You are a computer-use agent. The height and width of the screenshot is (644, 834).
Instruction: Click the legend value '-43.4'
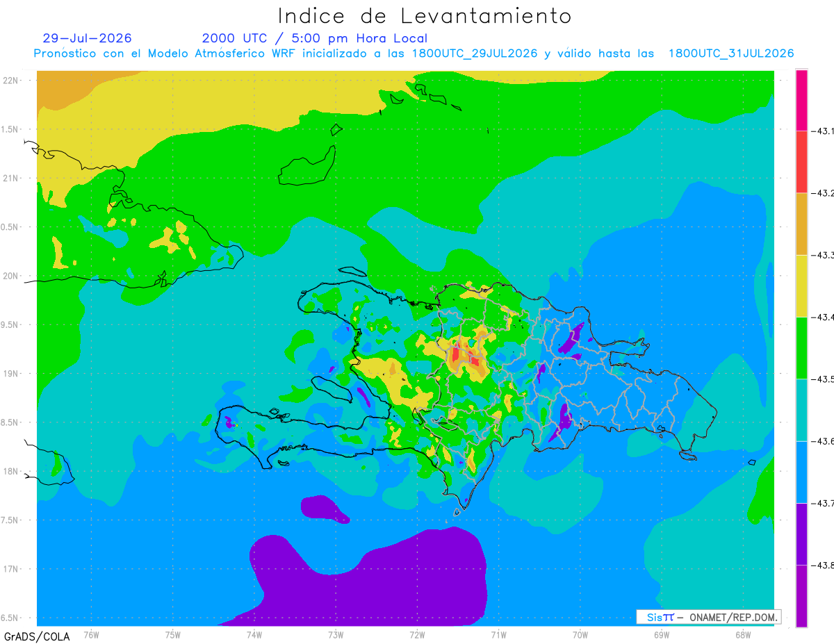(822, 317)
